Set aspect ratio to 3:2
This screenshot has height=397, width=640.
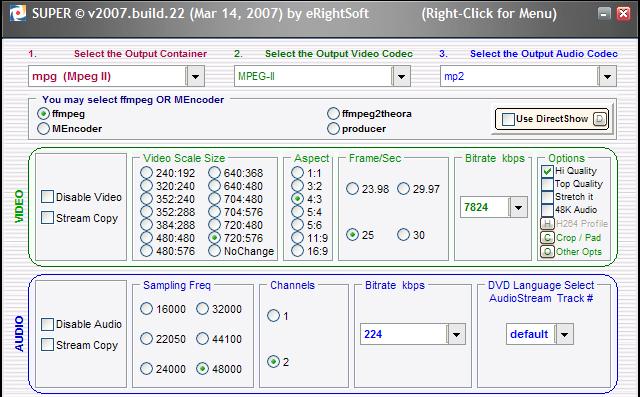pyautogui.click(x=298, y=186)
